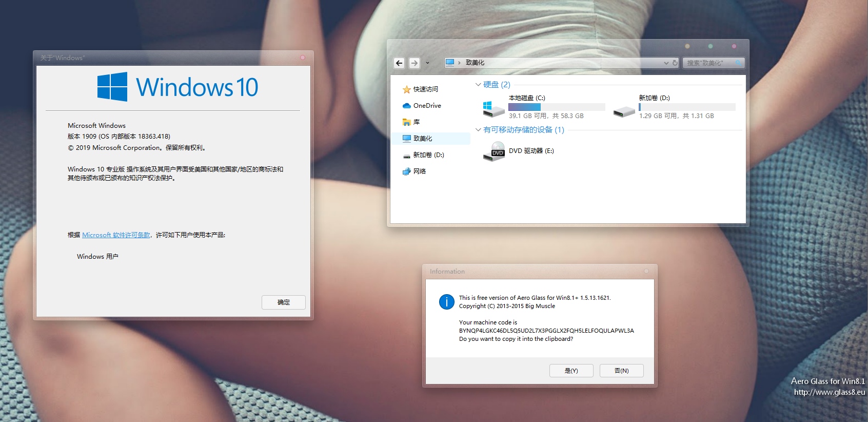Viewport: 868px width, 422px height.
Task: Click 否(N) in Information dialog
Action: click(x=621, y=371)
